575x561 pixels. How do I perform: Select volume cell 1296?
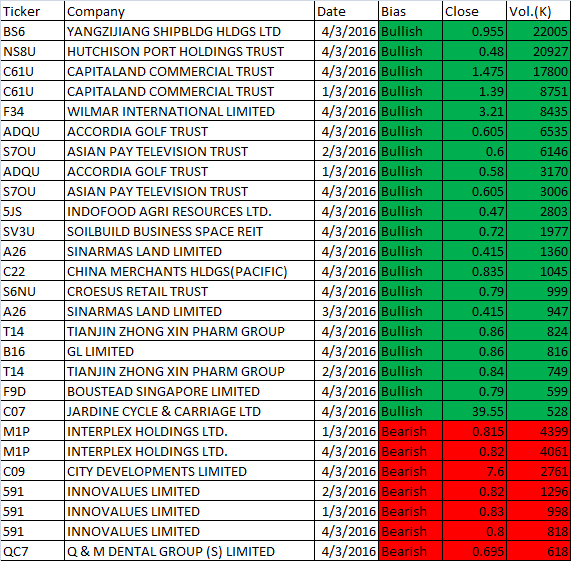click(x=538, y=491)
